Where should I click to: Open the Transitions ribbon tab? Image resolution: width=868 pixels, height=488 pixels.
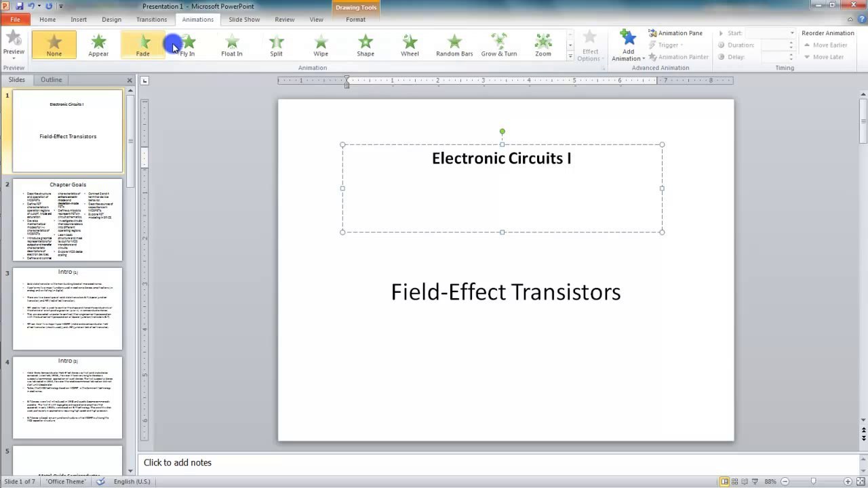coord(151,20)
